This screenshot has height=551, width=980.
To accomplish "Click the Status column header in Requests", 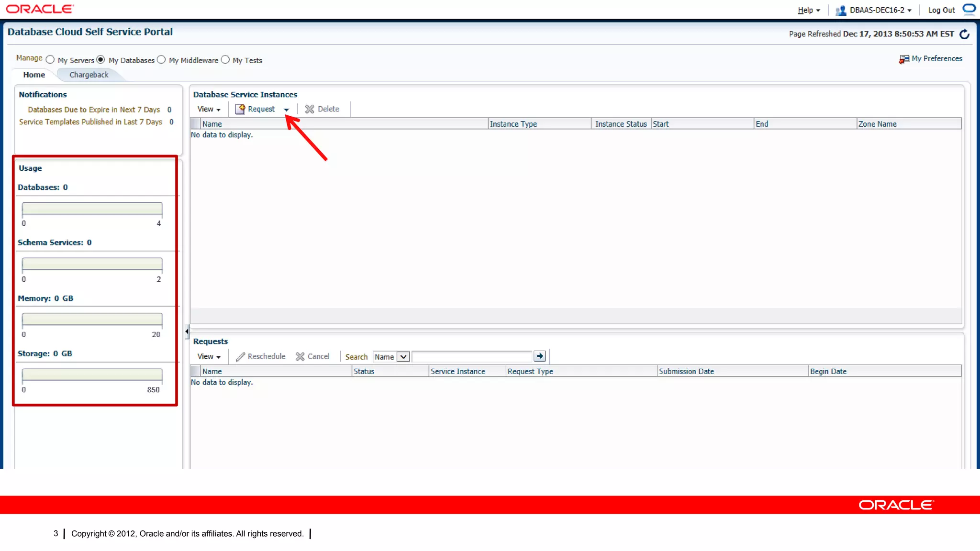I will point(390,371).
